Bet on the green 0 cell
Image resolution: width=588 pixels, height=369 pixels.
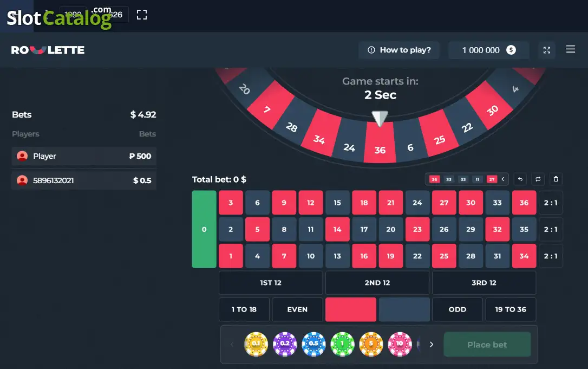204,229
